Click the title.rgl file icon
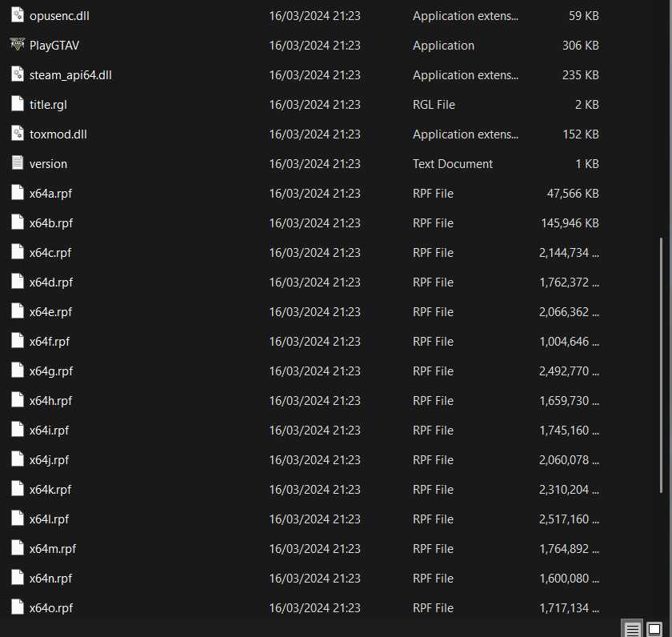The height and width of the screenshot is (637, 672). point(17,103)
